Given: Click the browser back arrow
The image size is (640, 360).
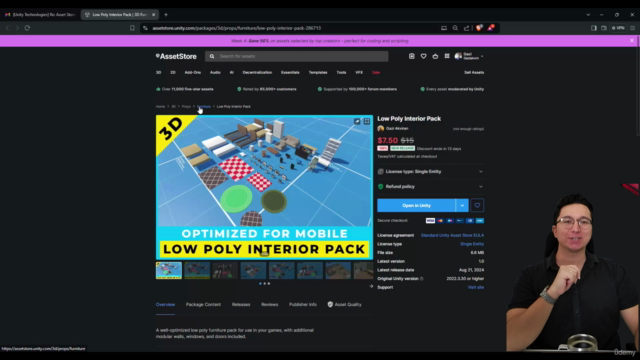Looking at the screenshot, I should [7, 28].
